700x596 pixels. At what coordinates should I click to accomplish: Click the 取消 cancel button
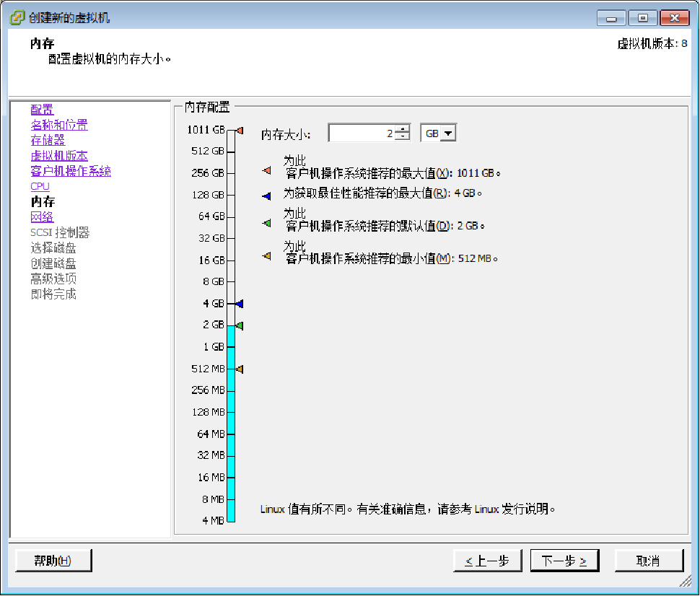[649, 561]
